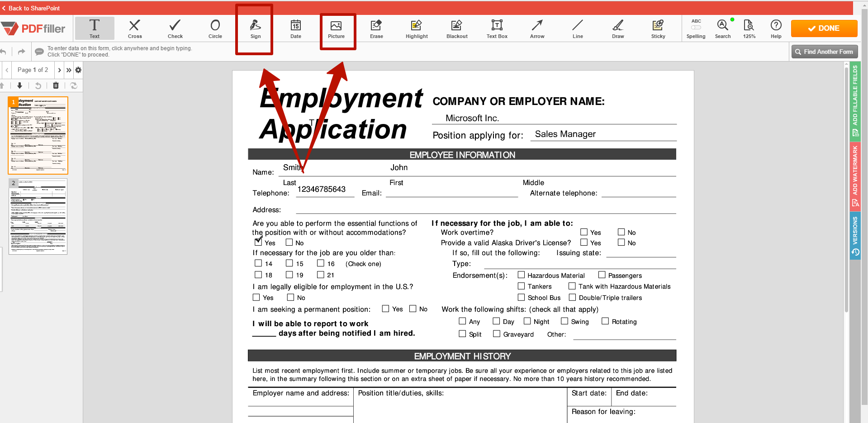Go to the previous page arrow
This screenshot has height=423, width=868.
(x=7, y=70)
